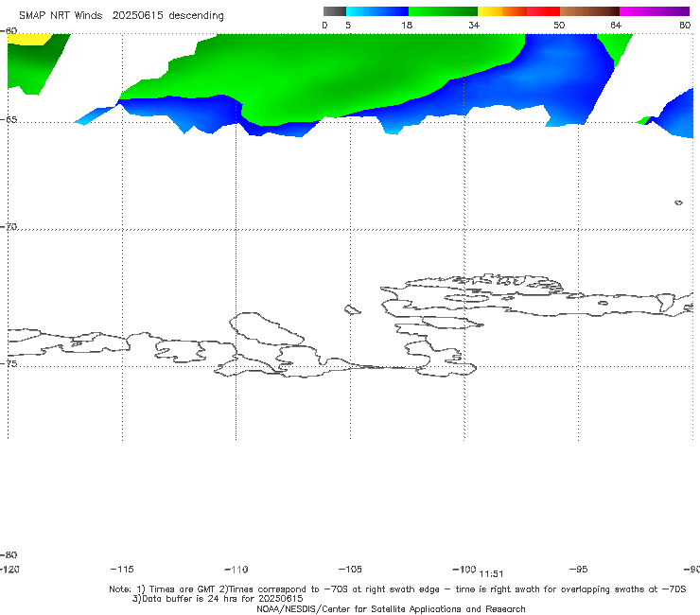The width and height of the screenshot is (700, 615).
Task: Click the tiny island outline near longitude -105
Action: (353, 309)
